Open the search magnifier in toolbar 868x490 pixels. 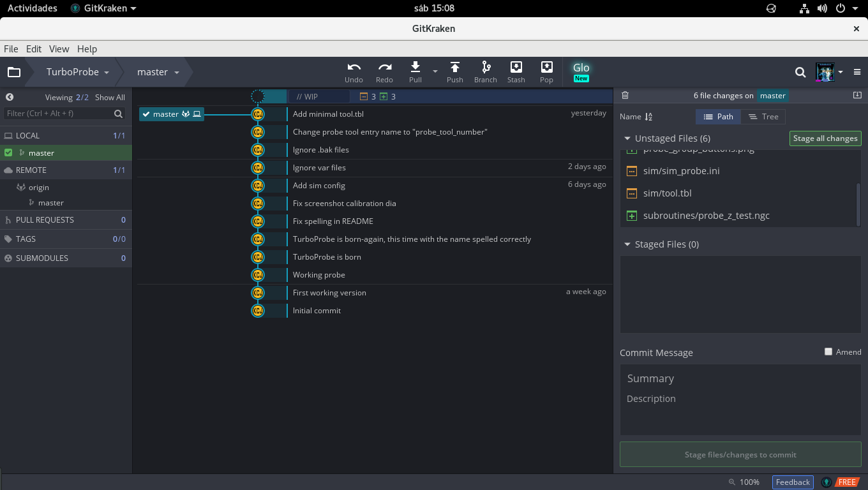800,72
